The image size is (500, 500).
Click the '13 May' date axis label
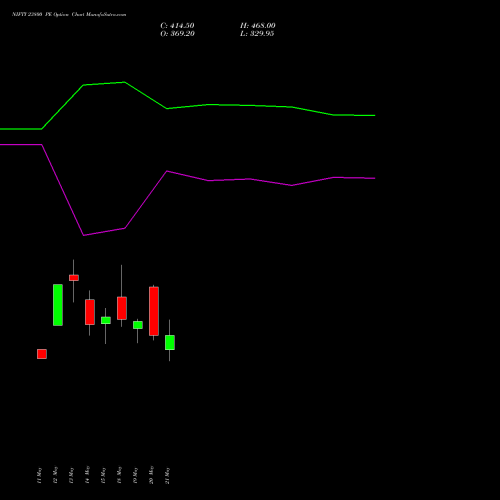[71, 475]
